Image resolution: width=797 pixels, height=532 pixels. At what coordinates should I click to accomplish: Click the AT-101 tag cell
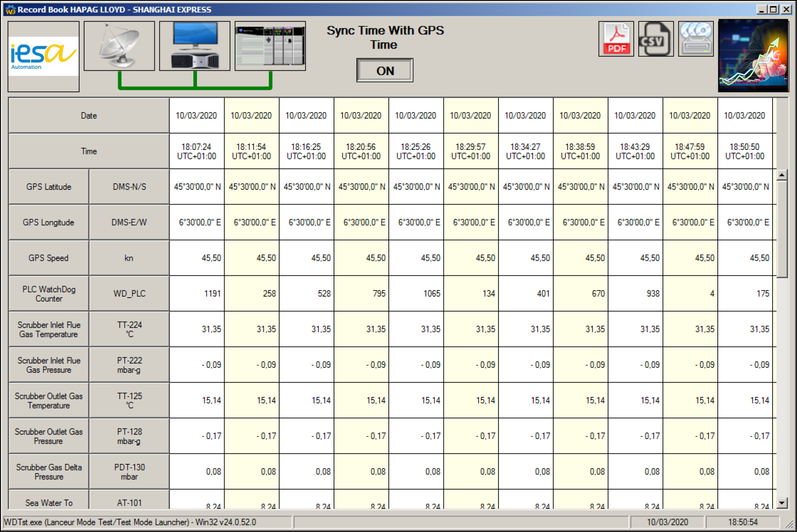(x=129, y=500)
